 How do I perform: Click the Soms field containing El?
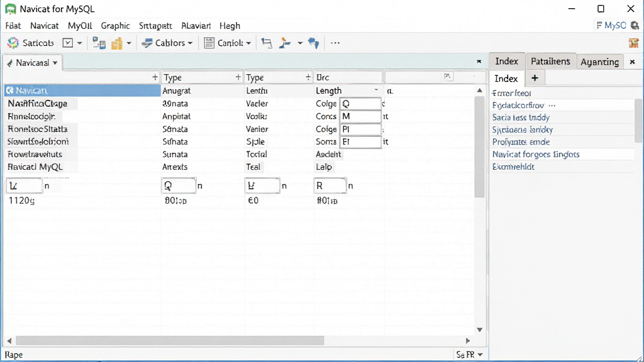(x=360, y=142)
